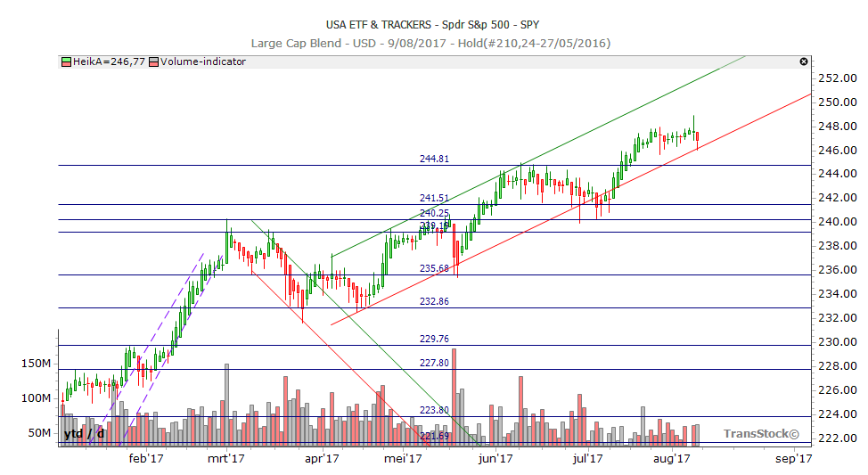Click the Volume-indicator legend icon
The image size is (868, 475).
click(154, 62)
